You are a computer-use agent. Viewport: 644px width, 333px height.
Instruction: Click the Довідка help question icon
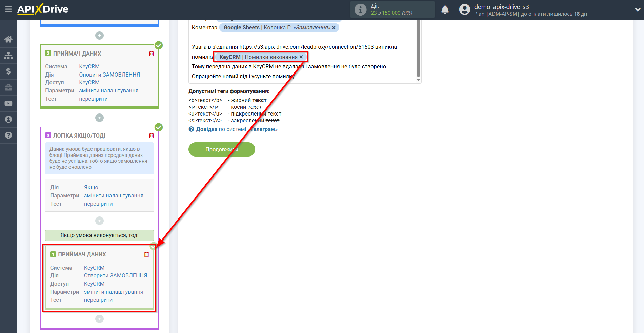click(x=192, y=129)
